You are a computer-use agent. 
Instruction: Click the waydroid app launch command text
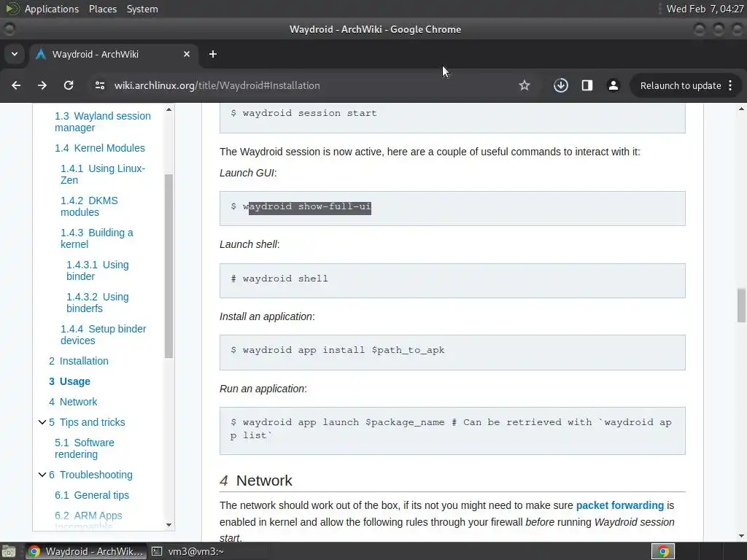451,429
